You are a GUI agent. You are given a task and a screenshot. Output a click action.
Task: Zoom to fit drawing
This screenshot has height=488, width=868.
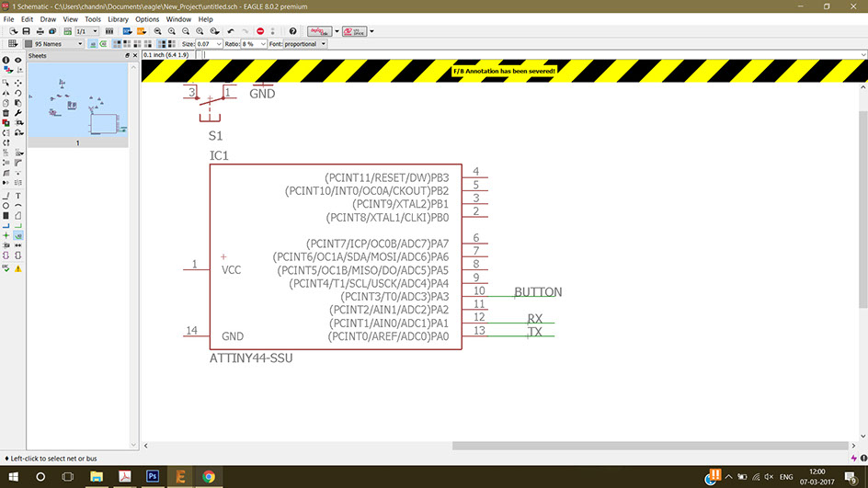(158, 31)
